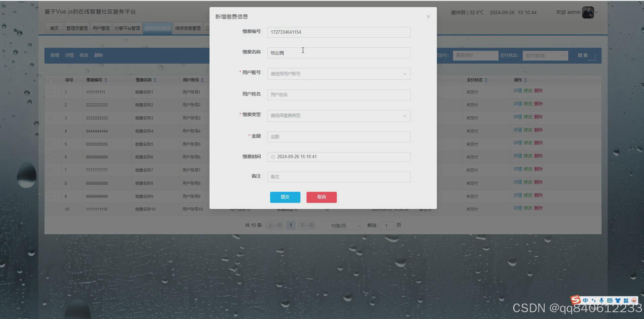Switch to the 缴费信息管理 tab

pyautogui.click(x=158, y=28)
